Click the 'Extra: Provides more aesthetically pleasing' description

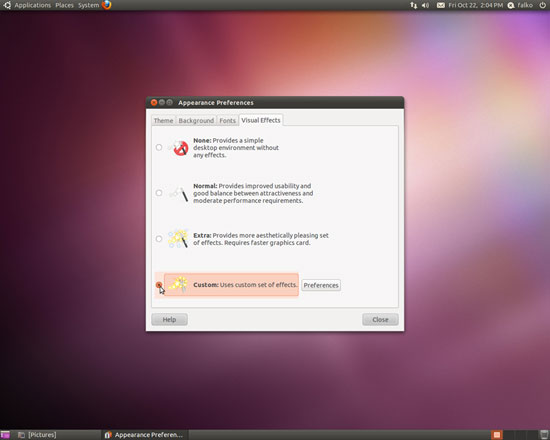pyautogui.click(x=261, y=239)
